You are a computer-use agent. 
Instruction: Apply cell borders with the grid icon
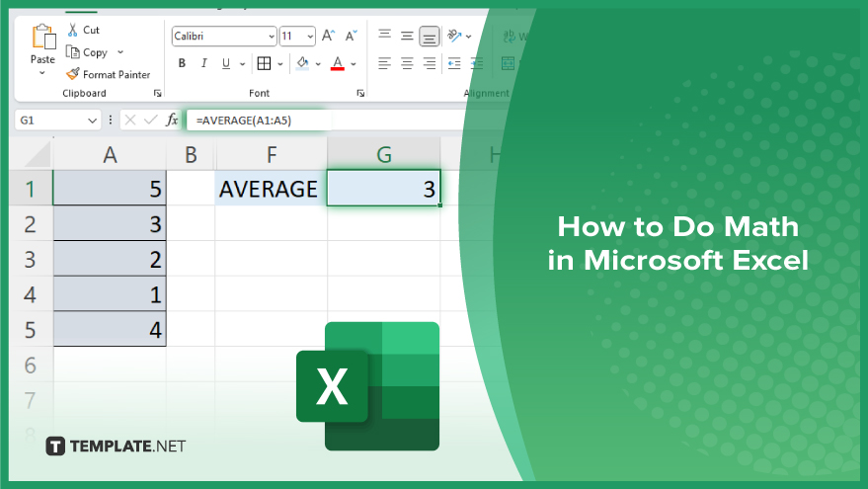point(264,63)
